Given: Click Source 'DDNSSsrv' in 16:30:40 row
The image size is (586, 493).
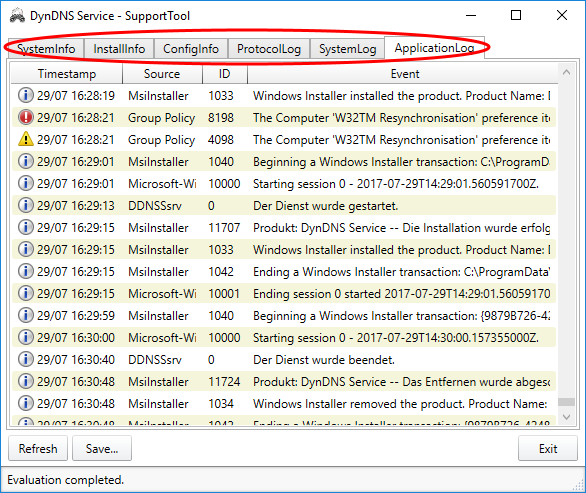Looking at the screenshot, I should 155,360.
